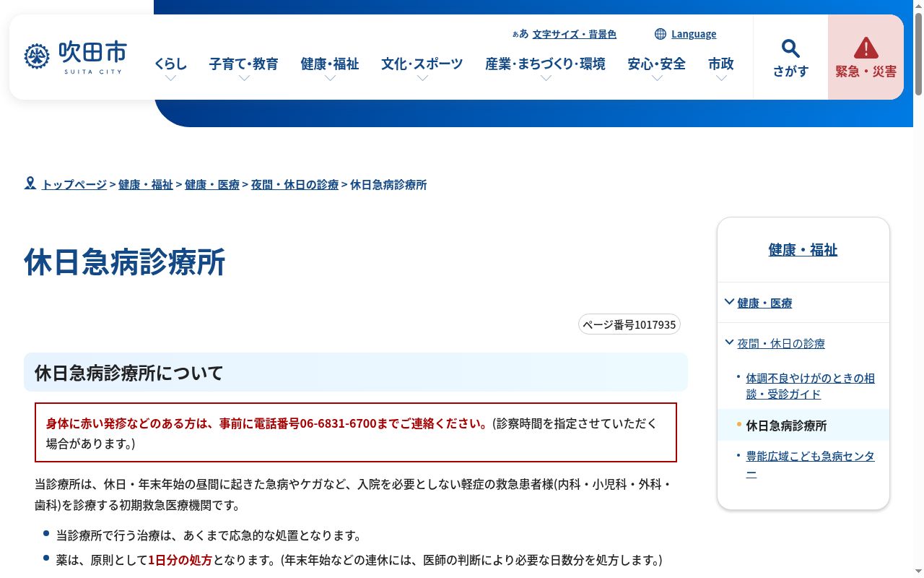924x578 pixels.
Task: Open the 安心・安全 navigation menu
Action: click(657, 64)
